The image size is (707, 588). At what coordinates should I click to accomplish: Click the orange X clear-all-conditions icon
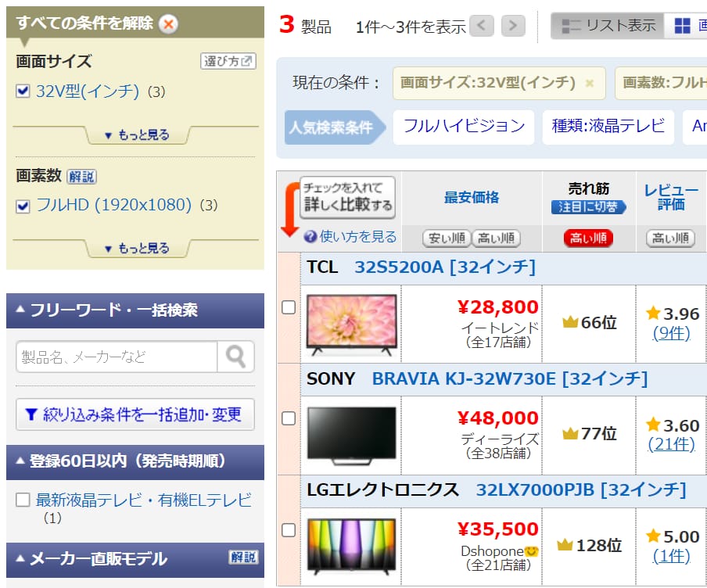(x=168, y=23)
